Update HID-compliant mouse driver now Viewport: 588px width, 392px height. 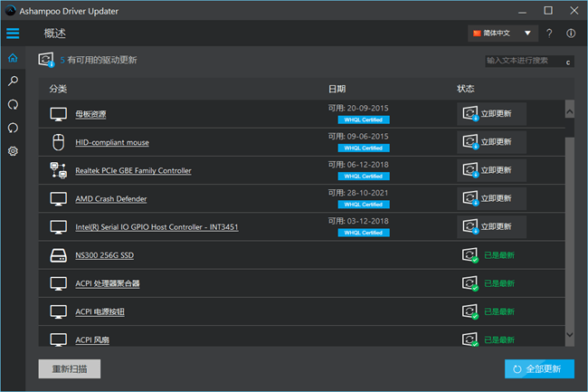click(x=491, y=142)
